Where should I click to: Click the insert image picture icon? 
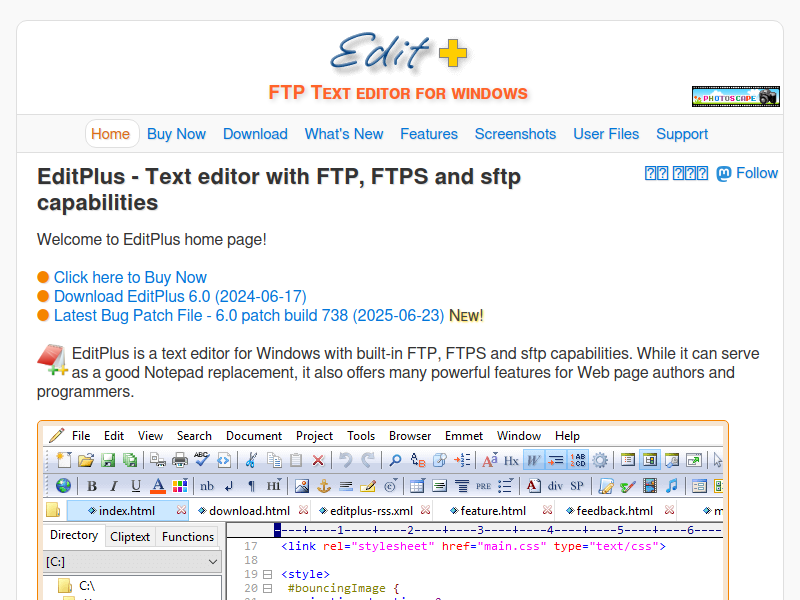[x=302, y=486]
